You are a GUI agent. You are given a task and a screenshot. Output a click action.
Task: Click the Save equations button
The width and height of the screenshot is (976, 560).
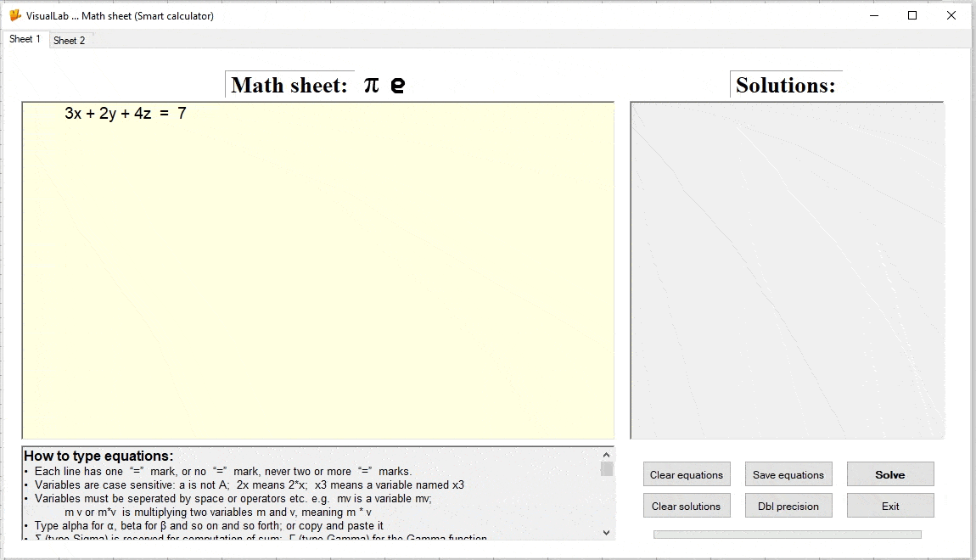coord(788,473)
